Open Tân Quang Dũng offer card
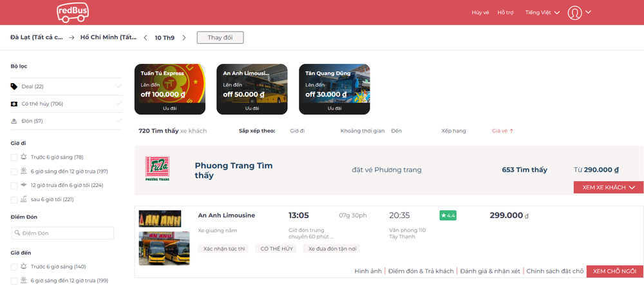The image size is (644, 285). 334,89
